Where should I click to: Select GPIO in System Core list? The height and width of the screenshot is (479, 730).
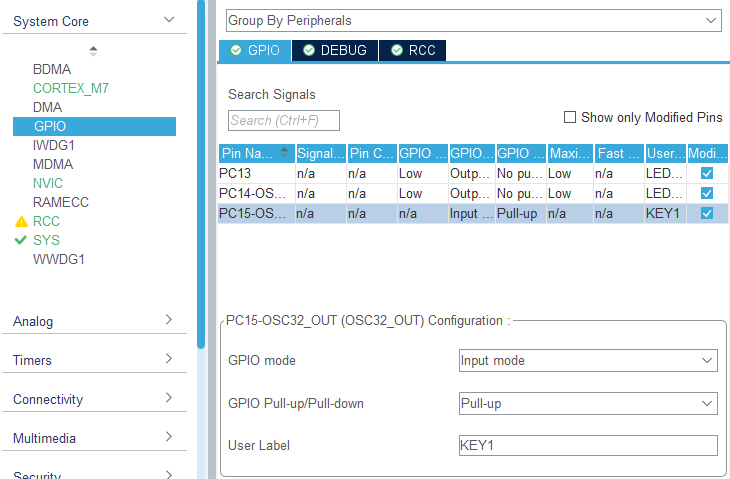(95, 126)
